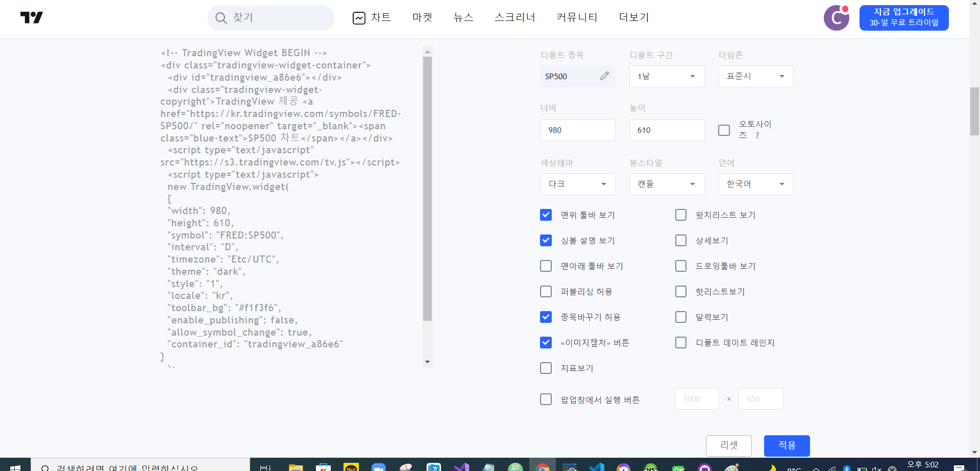Uncheck 심볼 설명 보기

point(546,240)
